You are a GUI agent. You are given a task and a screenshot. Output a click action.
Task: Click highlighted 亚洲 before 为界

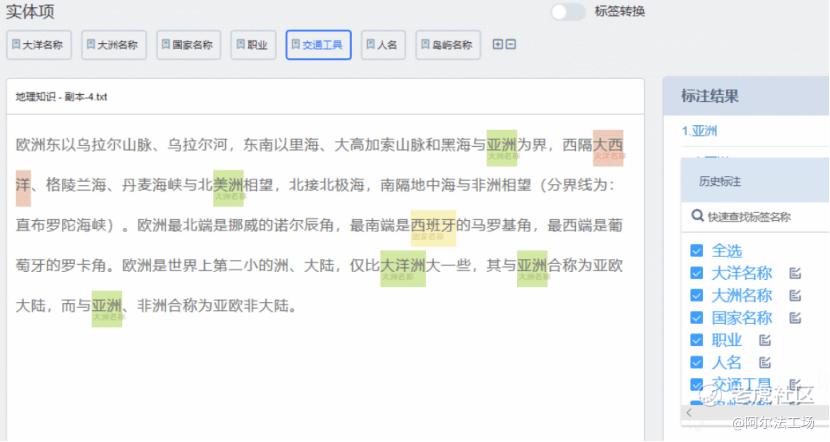click(502, 148)
